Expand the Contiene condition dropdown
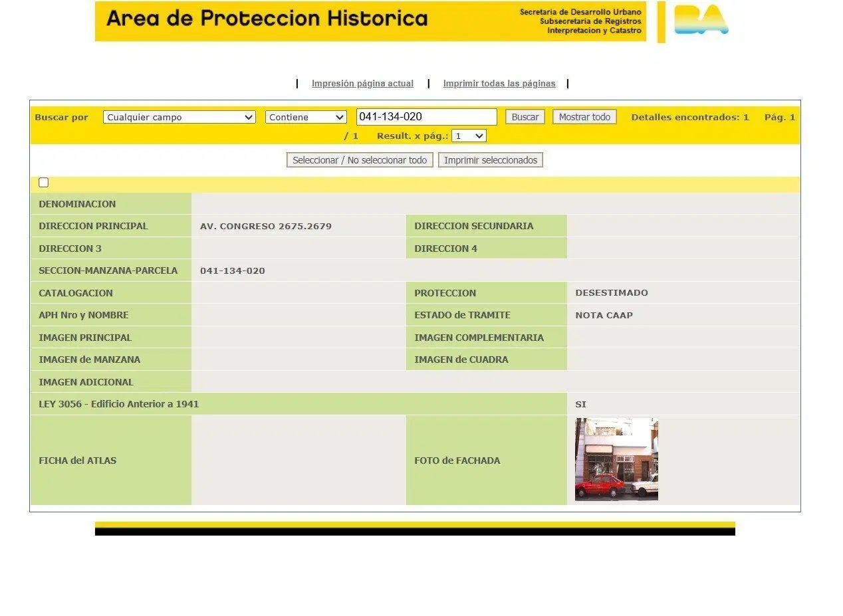843x616 pixels. pos(306,117)
